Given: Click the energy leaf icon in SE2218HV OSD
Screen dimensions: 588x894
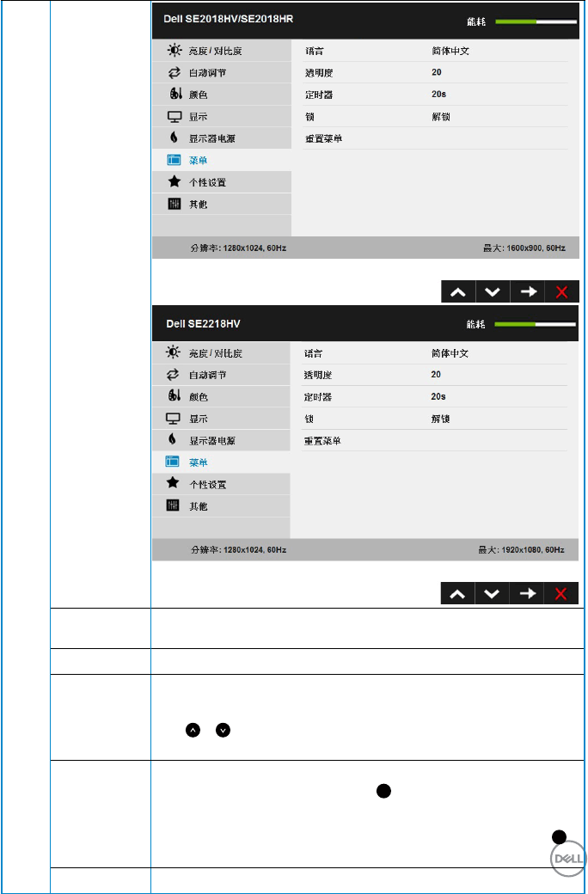Looking at the screenshot, I should [173, 439].
